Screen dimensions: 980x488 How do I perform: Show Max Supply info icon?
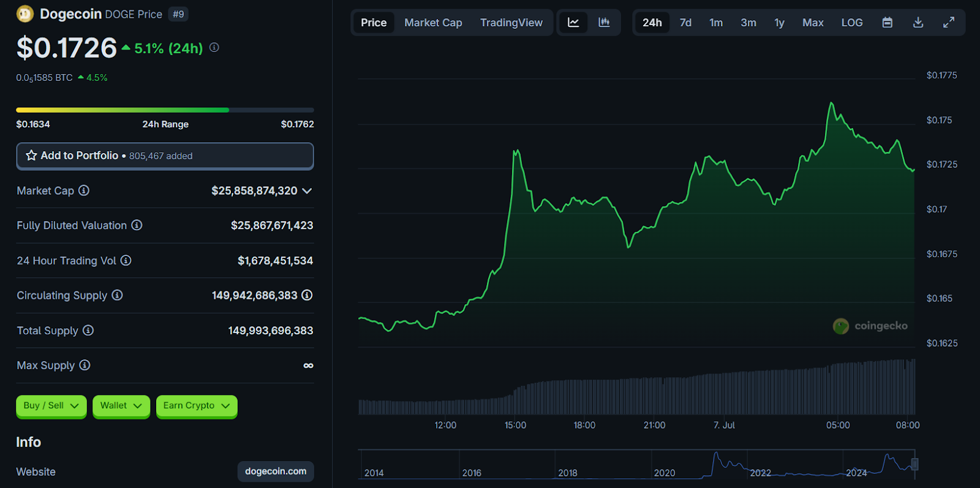[x=85, y=365]
